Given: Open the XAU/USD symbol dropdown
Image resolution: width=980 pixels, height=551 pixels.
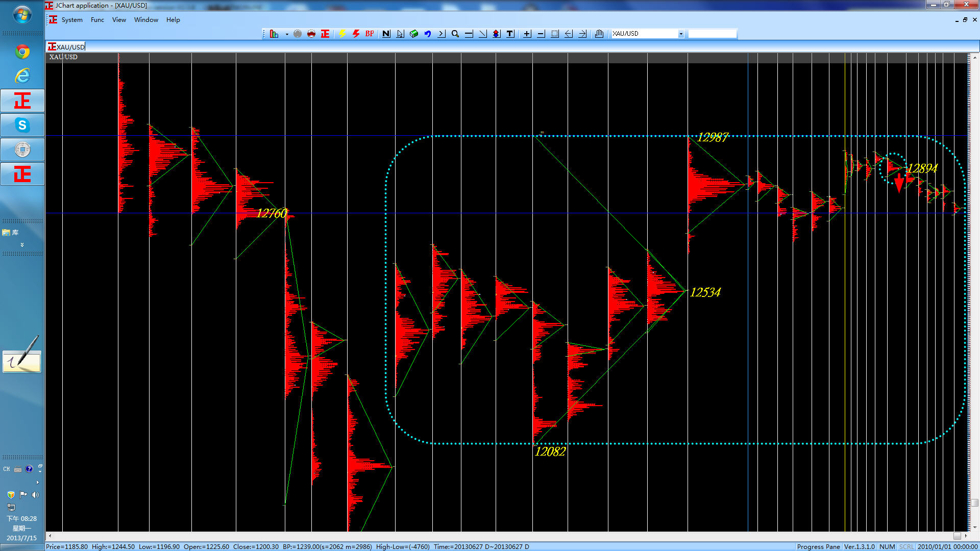Looking at the screenshot, I should pos(681,34).
